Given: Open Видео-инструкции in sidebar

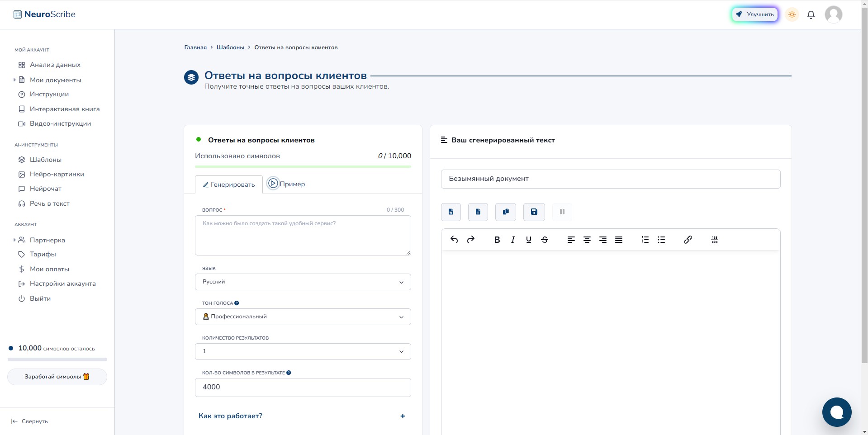Looking at the screenshot, I should pyautogui.click(x=54, y=124).
